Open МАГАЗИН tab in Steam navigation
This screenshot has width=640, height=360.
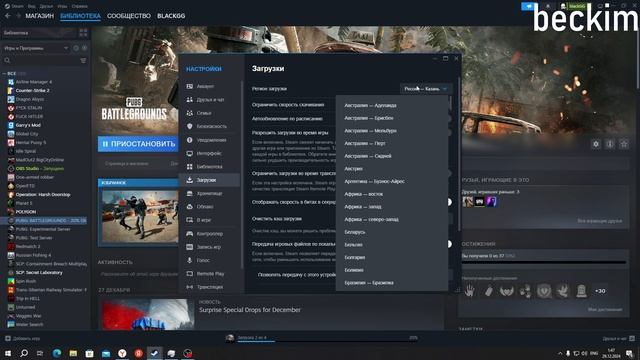[39, 16]
